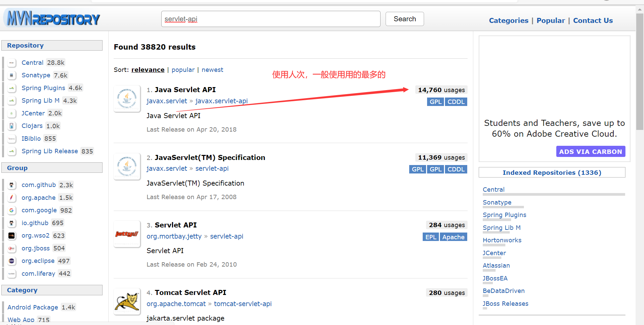This screenshot has height=325, width=644.
Task: Filter by com.liferay group link
Action: (x=38, y=274)
